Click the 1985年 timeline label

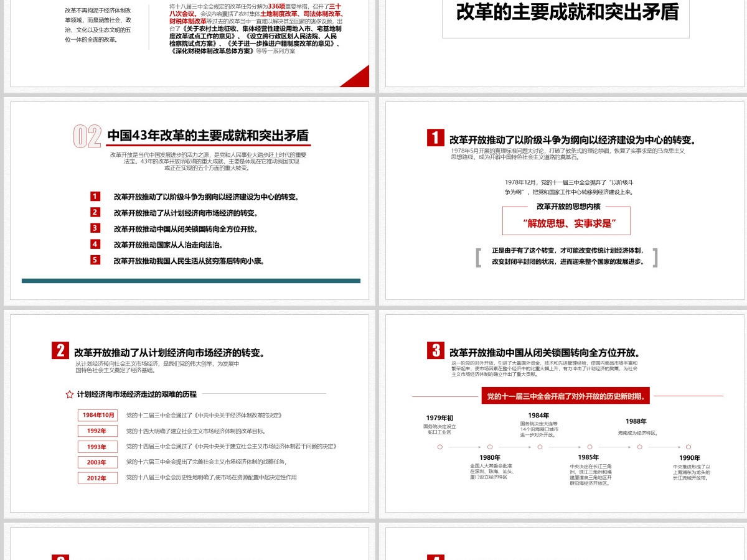[x=589, y=457]
